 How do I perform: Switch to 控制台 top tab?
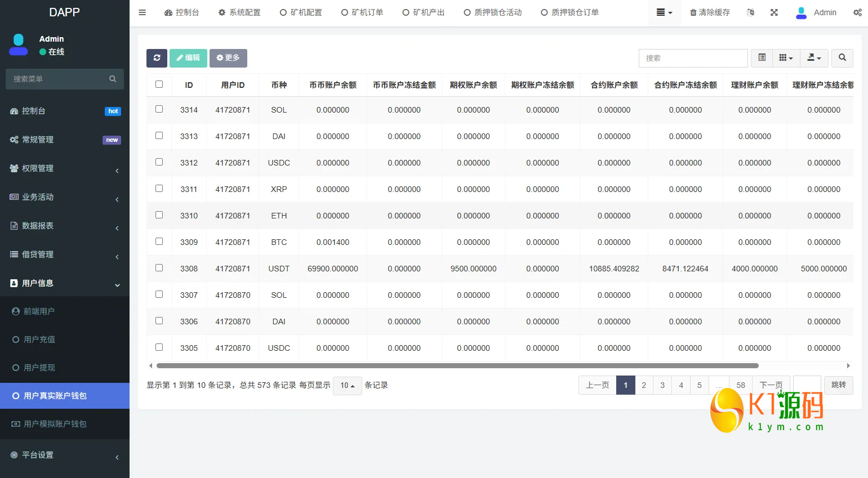pos(181,12)
